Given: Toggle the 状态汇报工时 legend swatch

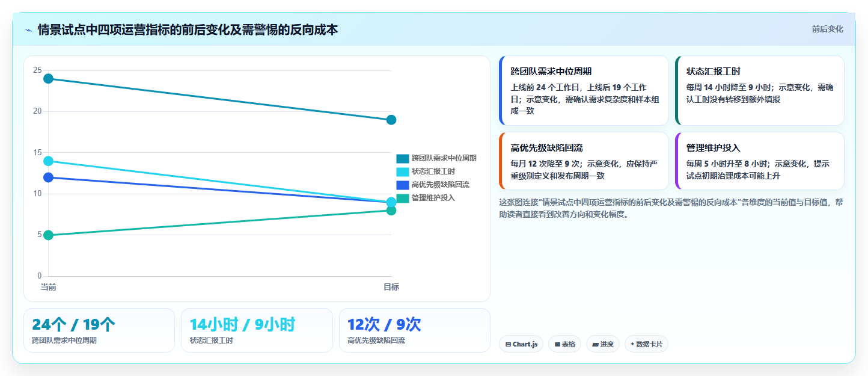Looking at the screenshot, I should click(x=403, y=171).
